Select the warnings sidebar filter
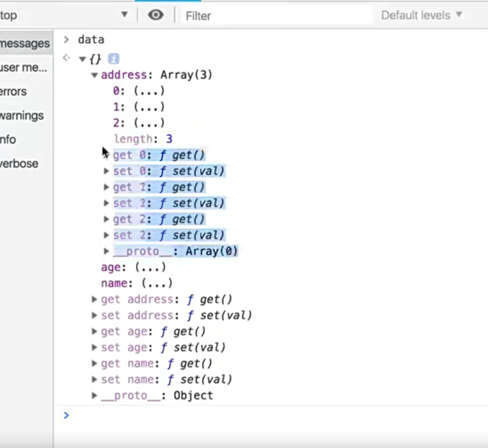This screenshot has width=488, height=448. click(x=21, y=116)
